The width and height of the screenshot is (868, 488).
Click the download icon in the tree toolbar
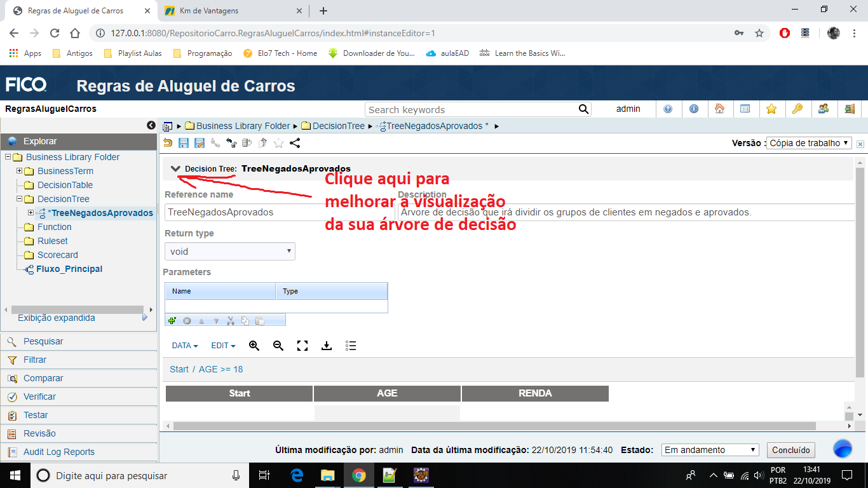(x=326, y=346)
